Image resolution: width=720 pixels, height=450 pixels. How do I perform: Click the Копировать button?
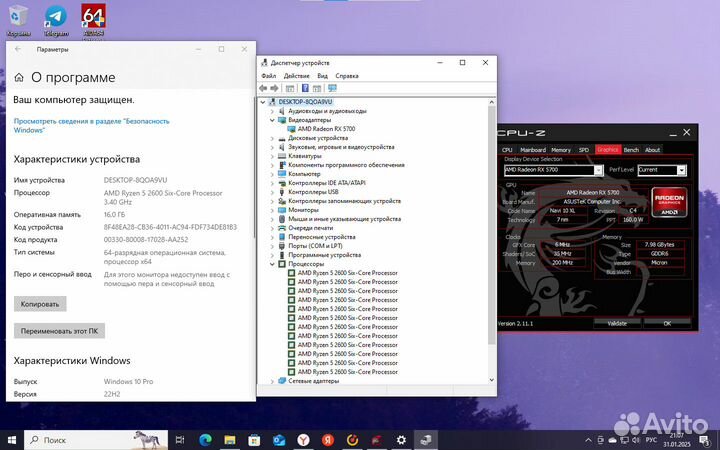click(40, 304)
